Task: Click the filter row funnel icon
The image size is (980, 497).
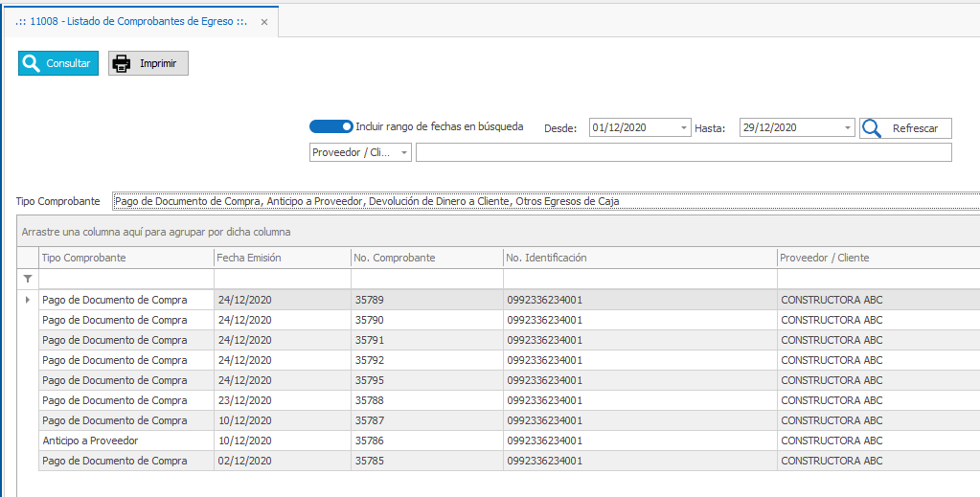Action: [28, 279]
